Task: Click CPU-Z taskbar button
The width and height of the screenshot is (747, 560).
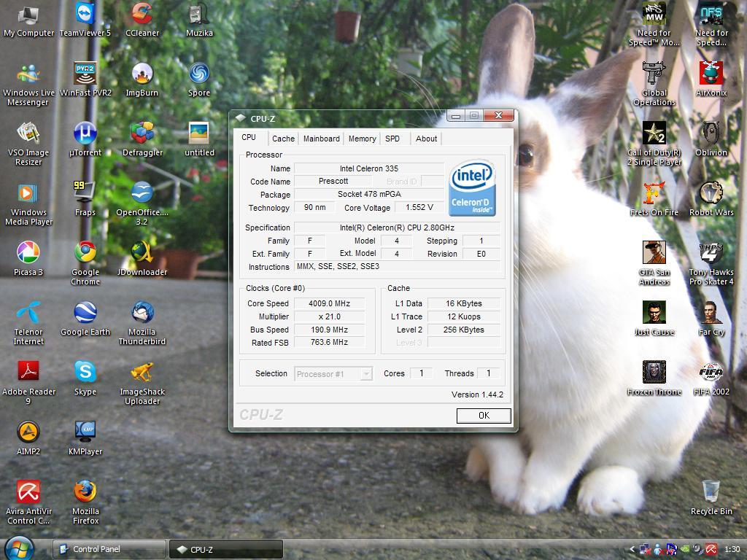Action: (x=226, y=549)
